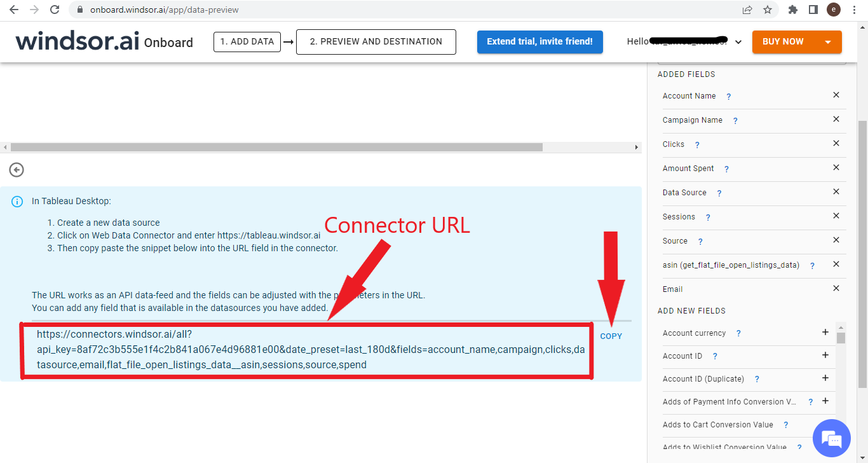Show help for Campaign Name field
868x463 pixels.
point(735,121)
